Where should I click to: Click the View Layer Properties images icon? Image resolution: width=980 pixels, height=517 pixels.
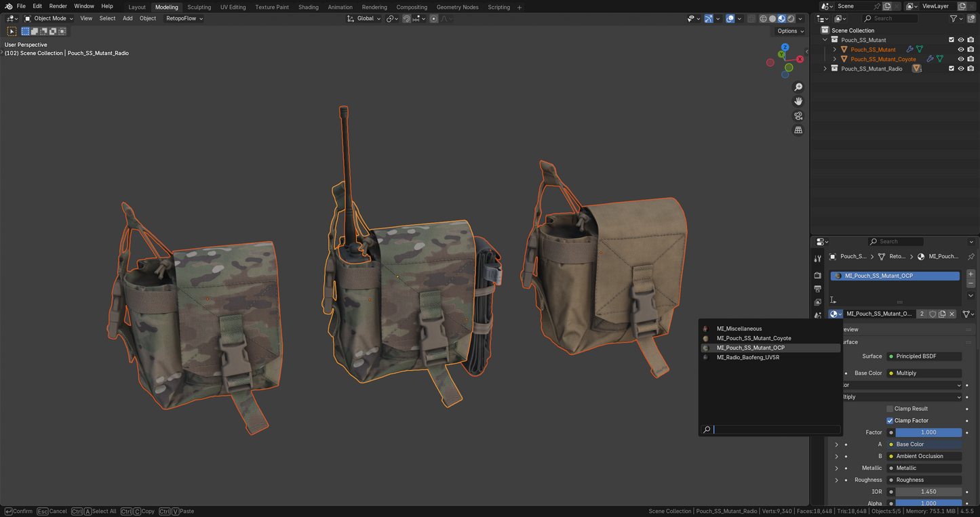818,302
